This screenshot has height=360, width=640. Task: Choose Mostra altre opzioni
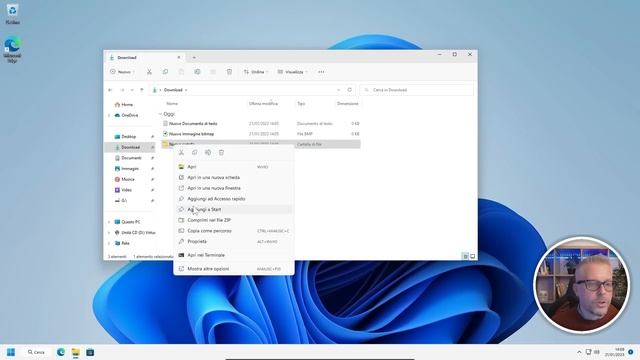click(x=234, y=269)
